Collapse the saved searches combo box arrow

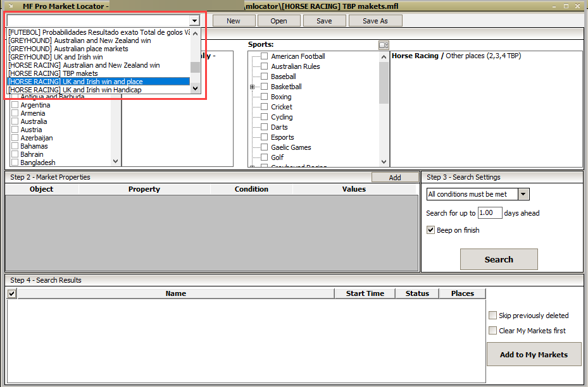coord(195,21)
